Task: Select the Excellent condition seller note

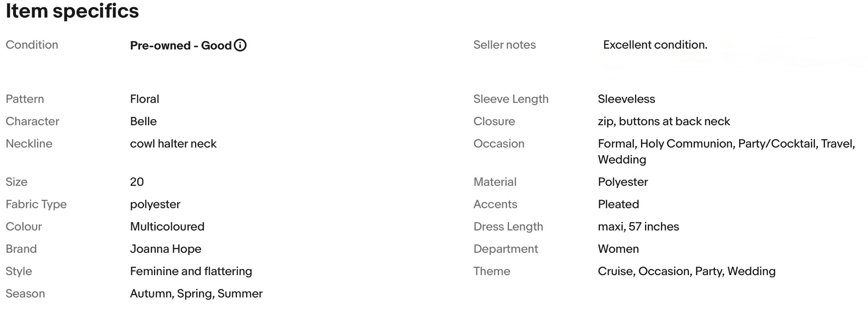Action: [x=655, y=45]
